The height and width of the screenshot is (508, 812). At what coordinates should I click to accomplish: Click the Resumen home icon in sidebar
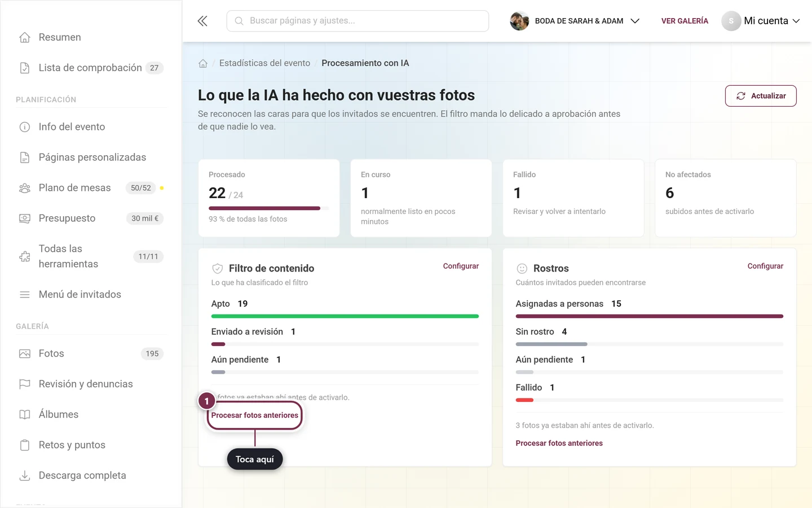[x=25, y=37]
